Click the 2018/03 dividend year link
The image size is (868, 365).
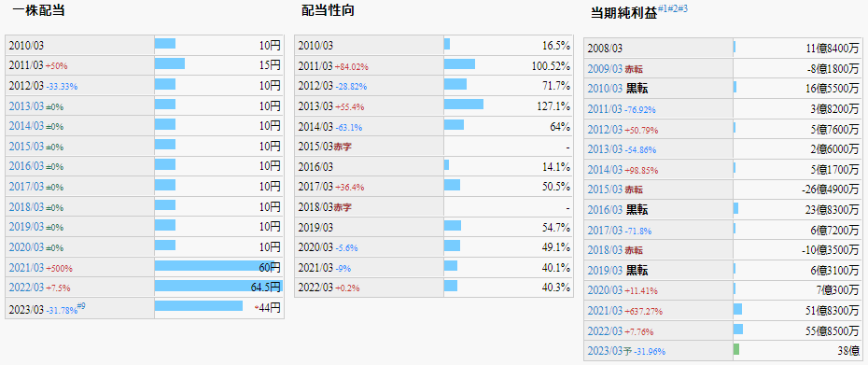tap(26, 207)
